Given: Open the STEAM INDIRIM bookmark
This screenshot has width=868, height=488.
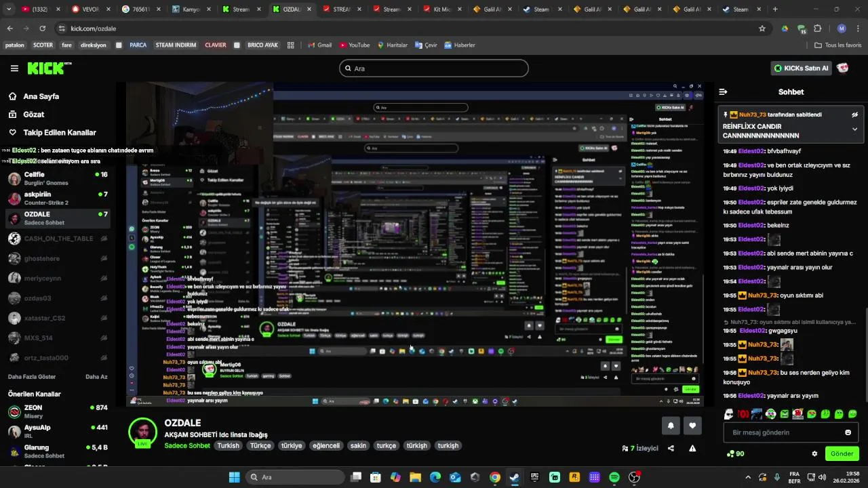Looking at the screenshot, I should click(176, 45).
